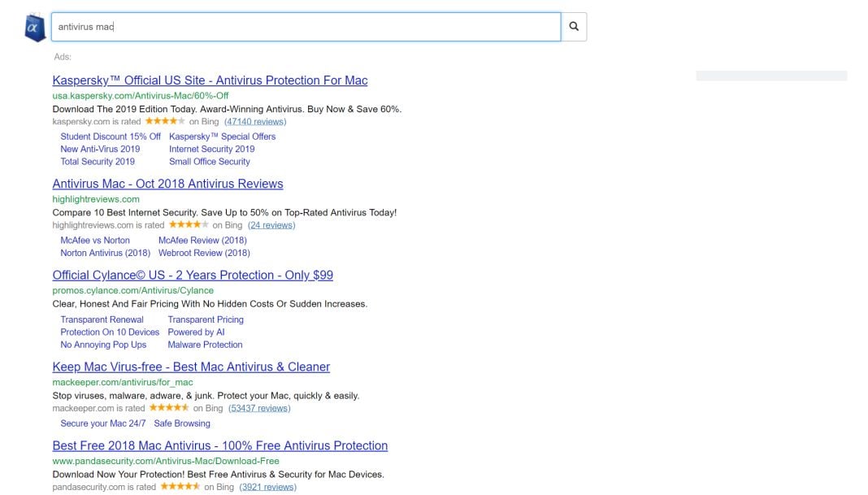868x495 pixels.
Task: Open Small Office Security sitelink
Action: pos(209,162)
